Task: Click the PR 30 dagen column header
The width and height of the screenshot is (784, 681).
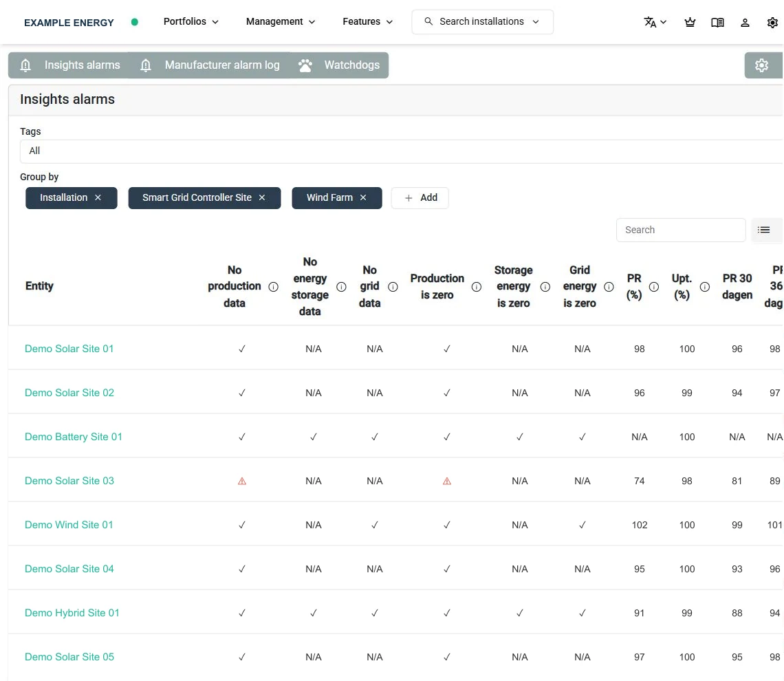Action: coord(737,286)
